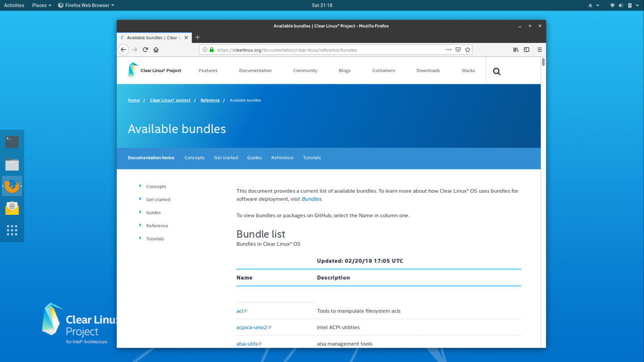This screenshot has width=644, height=362.
Task: Open a new tab with plus button
Action: (197, 38)
